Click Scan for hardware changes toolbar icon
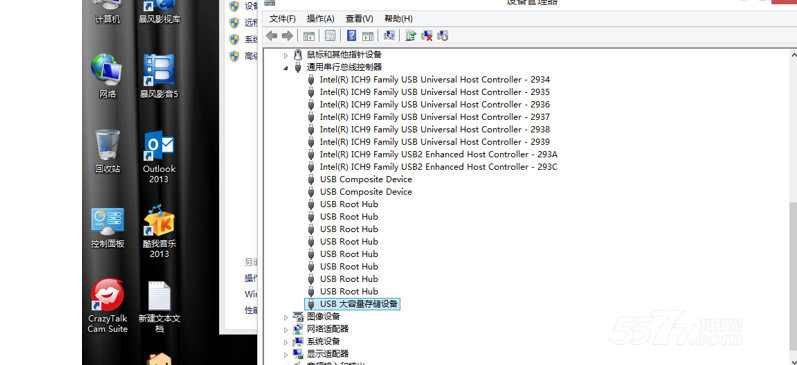The width and height of the screenshot is (797, 365). point(390,36)
